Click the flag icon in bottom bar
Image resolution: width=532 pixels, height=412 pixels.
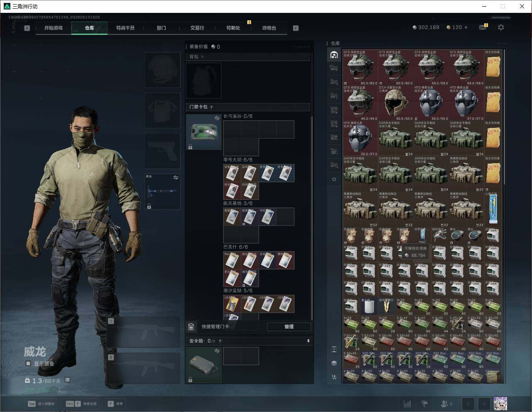click(x=425, y=404)
